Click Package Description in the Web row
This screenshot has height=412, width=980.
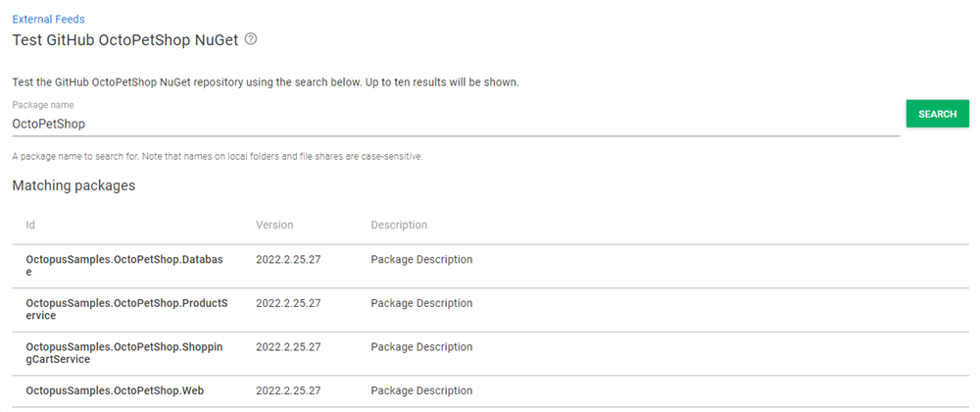coord(421,390)
